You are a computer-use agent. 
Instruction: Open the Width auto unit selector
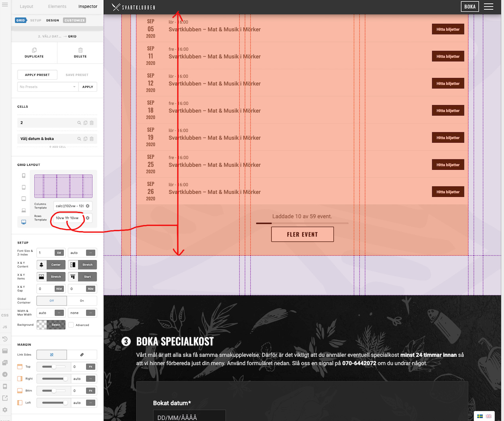click(x=59, y=313)
